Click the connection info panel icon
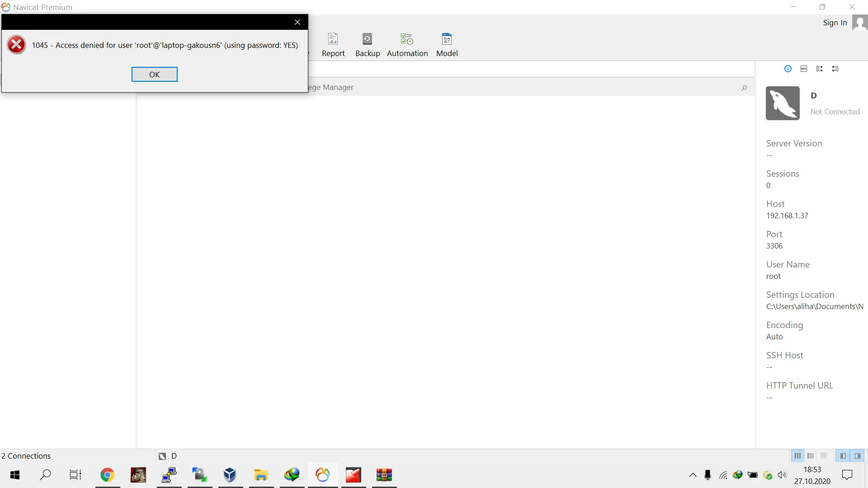Screen dimensions: 868x488 point(788,68)
